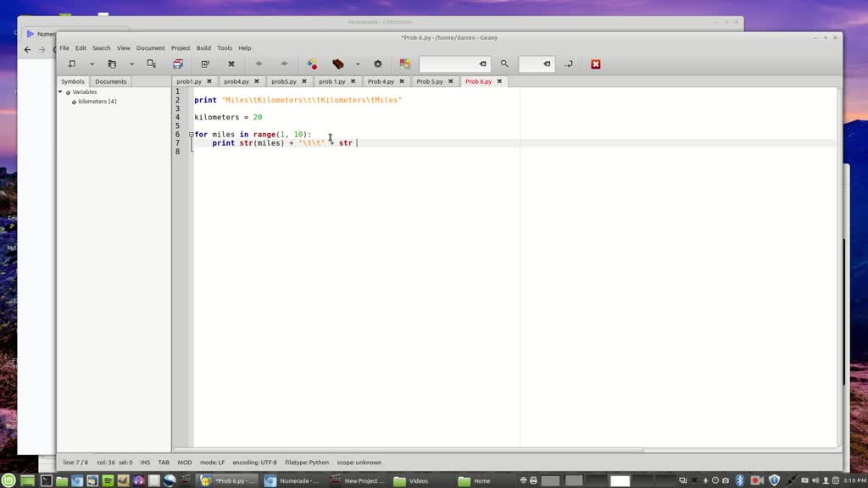Compile the current Python file
The image size is (868, 488).
[x=310, y=64]
